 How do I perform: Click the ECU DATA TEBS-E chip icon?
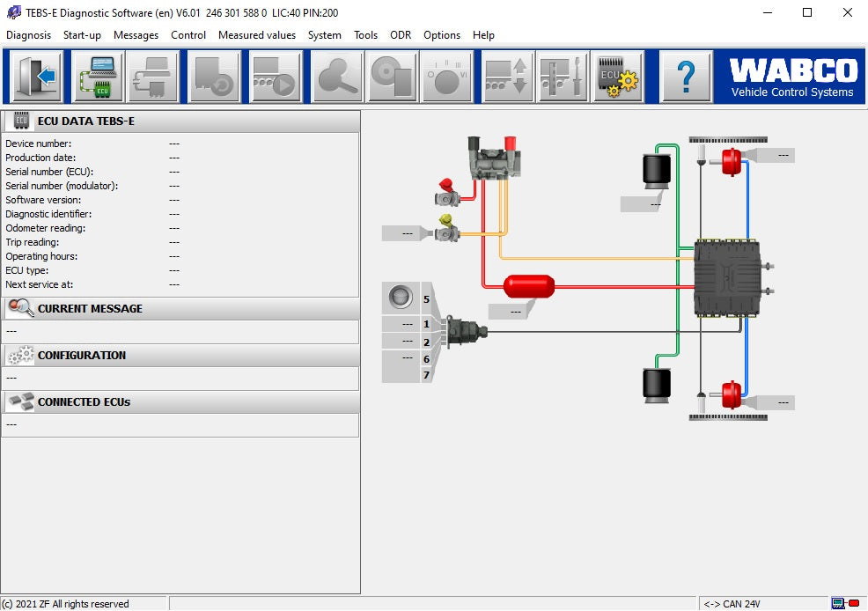(x=21, y=121)
